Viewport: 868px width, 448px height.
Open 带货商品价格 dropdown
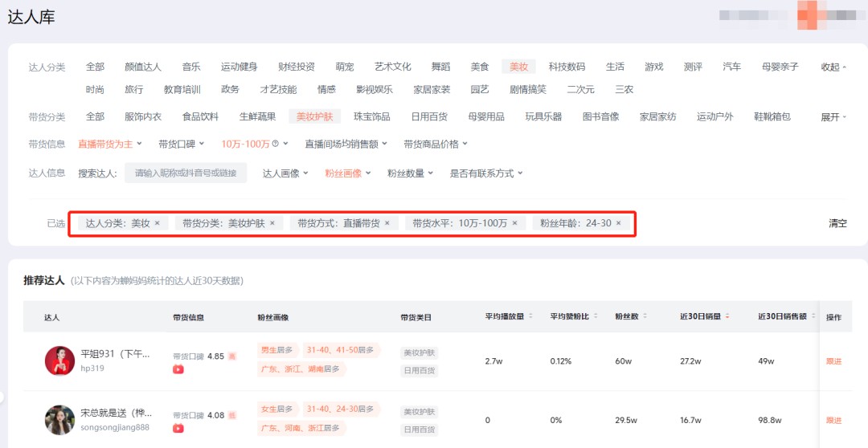436,144
